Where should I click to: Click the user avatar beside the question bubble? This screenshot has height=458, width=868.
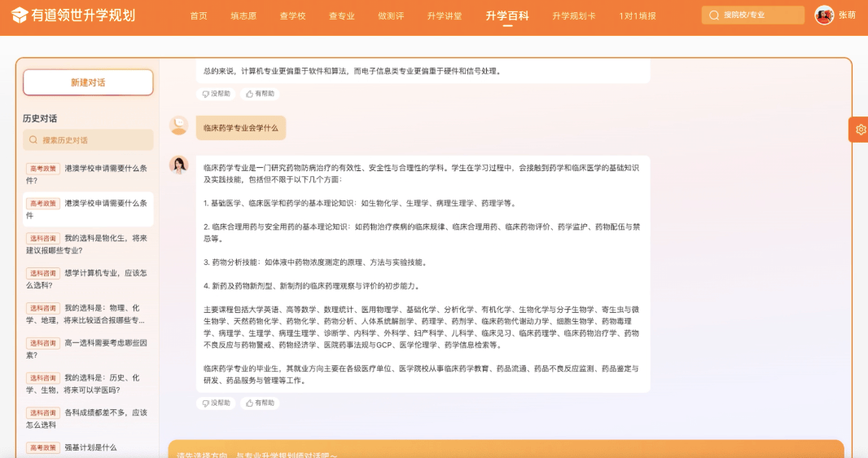pyautogui.click(x=178, y=126)
